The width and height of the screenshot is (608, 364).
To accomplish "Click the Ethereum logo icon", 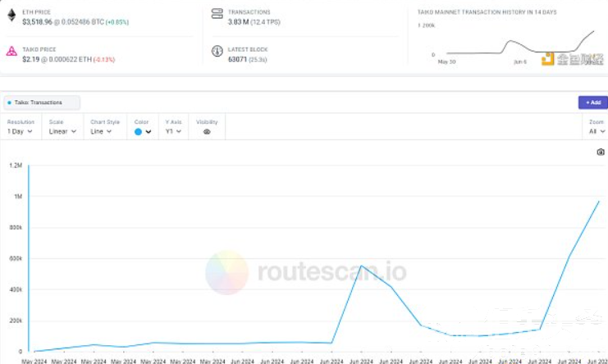I will click(12, 15).
